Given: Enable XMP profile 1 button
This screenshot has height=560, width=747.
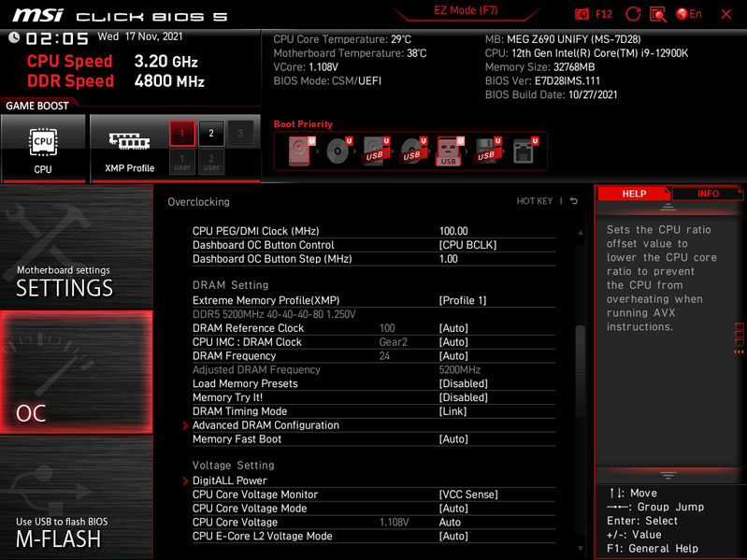Looking at the screenshot, I should point(182,134).
